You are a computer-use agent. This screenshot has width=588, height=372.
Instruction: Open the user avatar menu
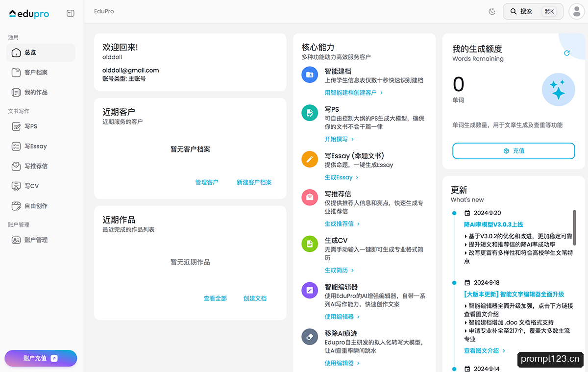coord(577,12)
